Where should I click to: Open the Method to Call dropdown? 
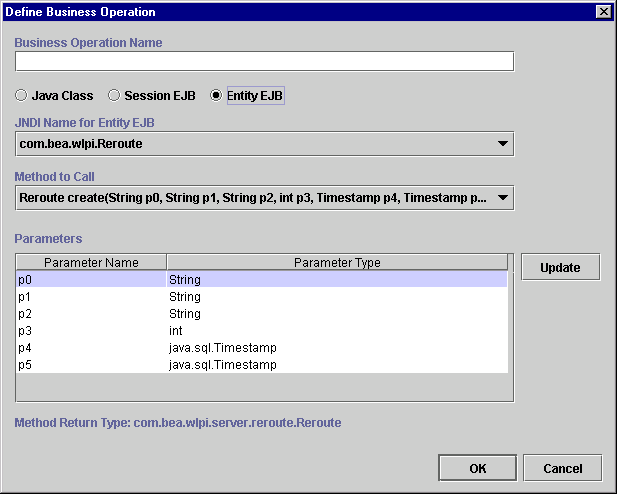[264, 198]
